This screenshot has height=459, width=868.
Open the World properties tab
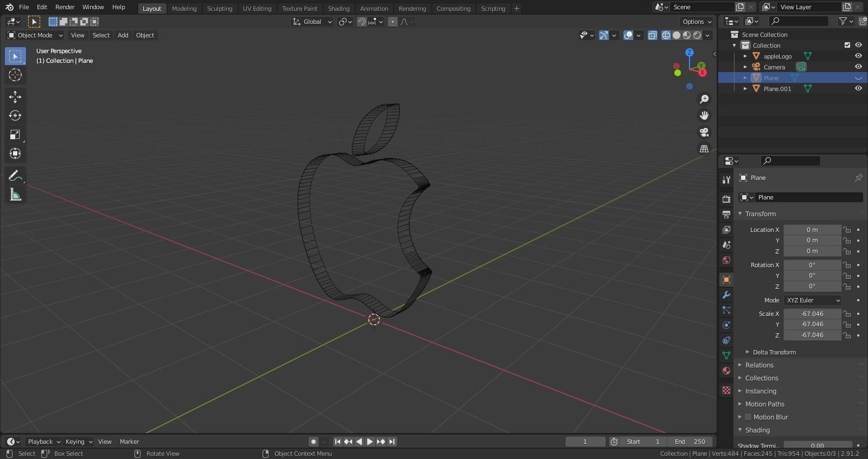click(726, 260)
